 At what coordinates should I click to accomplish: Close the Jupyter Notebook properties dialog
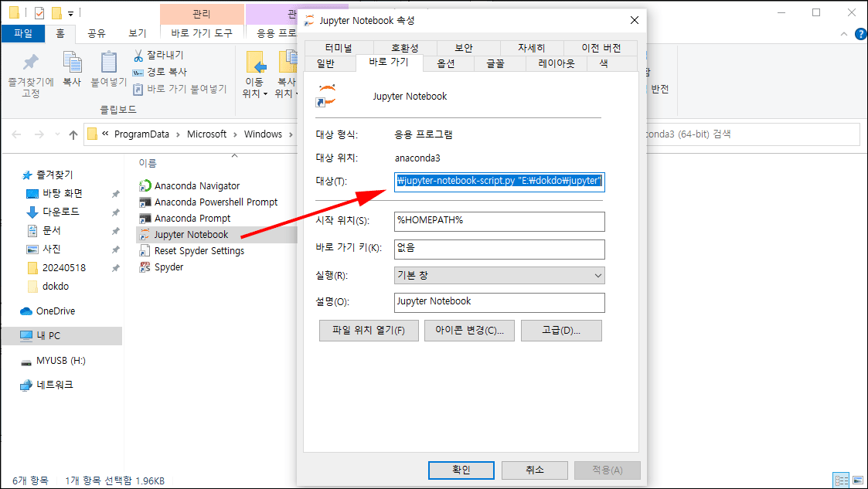635,20
